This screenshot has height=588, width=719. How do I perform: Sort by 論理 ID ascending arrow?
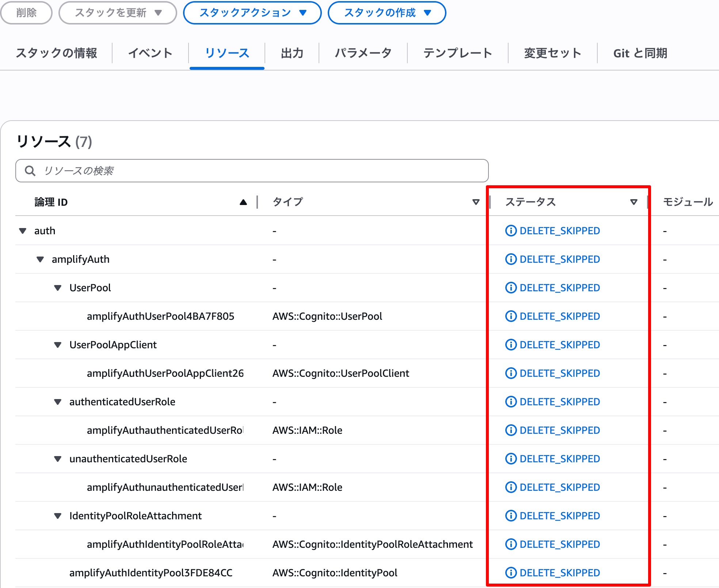point(243,202)
